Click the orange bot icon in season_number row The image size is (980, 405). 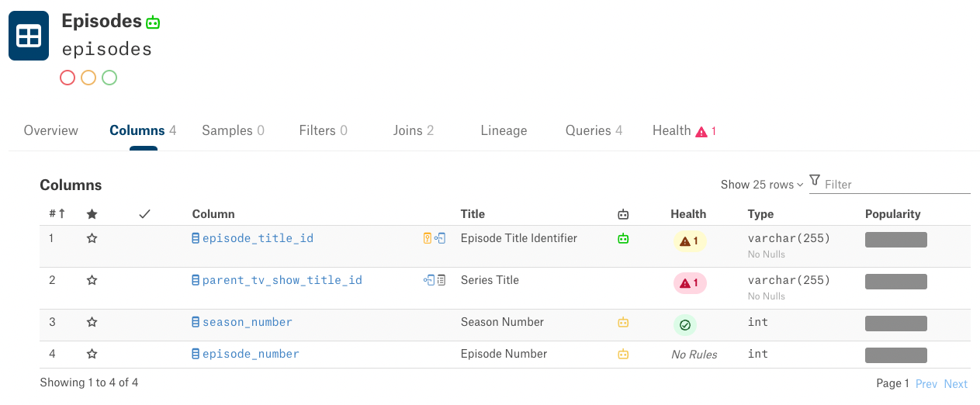[623, 322]
